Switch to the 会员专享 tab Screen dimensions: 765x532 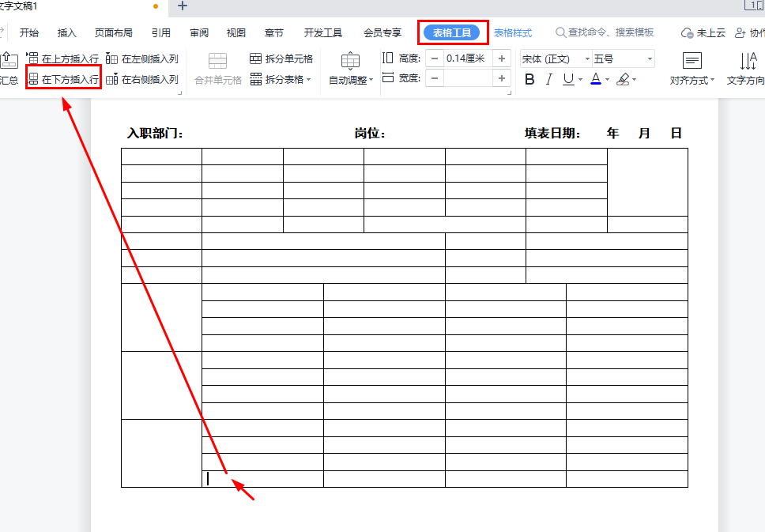(x=382, y=32)
